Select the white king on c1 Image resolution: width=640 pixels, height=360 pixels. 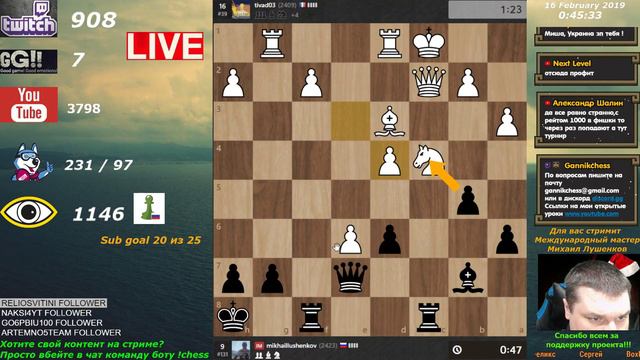[429, 42]
